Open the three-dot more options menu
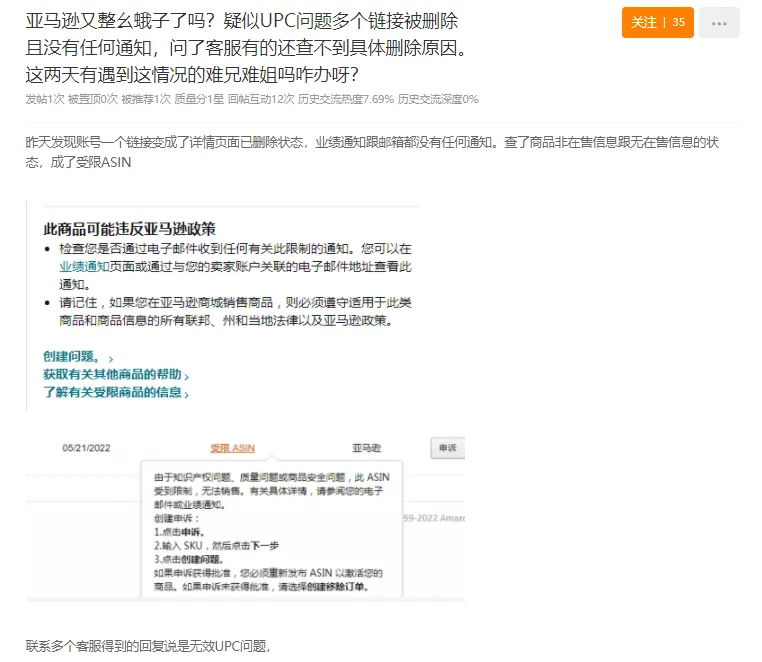The height and width of the screenshot is (662, 762). (719, 23)
